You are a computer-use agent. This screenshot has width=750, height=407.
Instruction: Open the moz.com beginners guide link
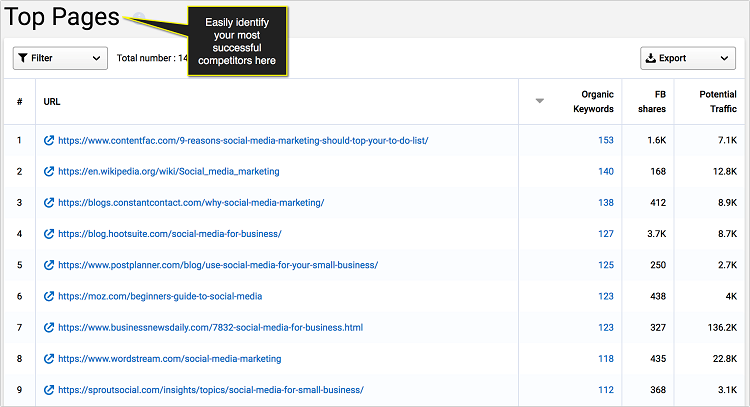(x=160, y=296)
